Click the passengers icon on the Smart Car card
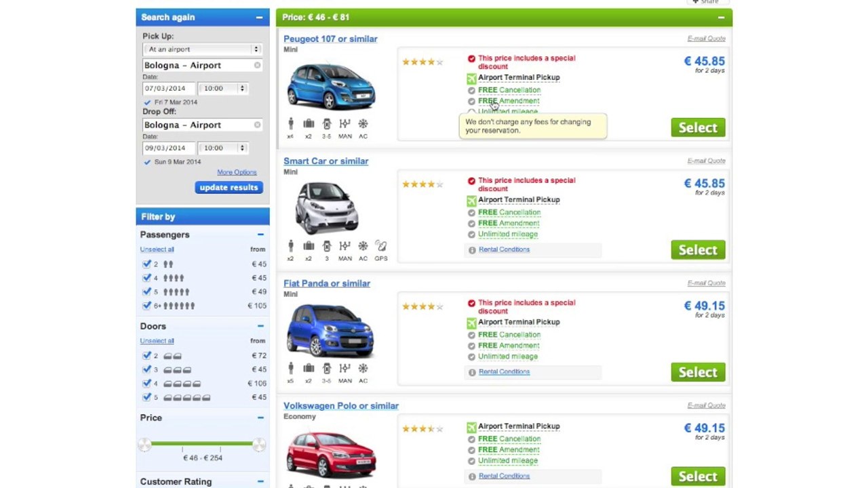Image resolution: width=868 pixels, height=488 pixels. point(291,246)
